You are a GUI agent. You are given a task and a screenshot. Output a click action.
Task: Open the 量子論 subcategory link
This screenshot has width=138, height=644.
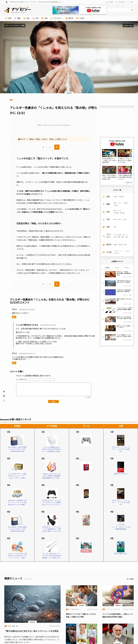click(x=121, y=245)
